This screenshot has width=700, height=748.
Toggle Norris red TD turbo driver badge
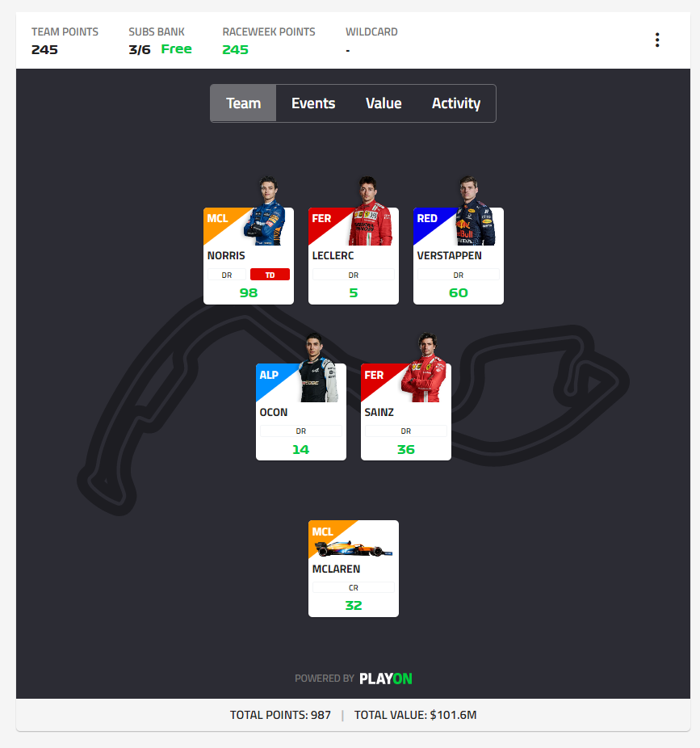[x=270, y=275]
